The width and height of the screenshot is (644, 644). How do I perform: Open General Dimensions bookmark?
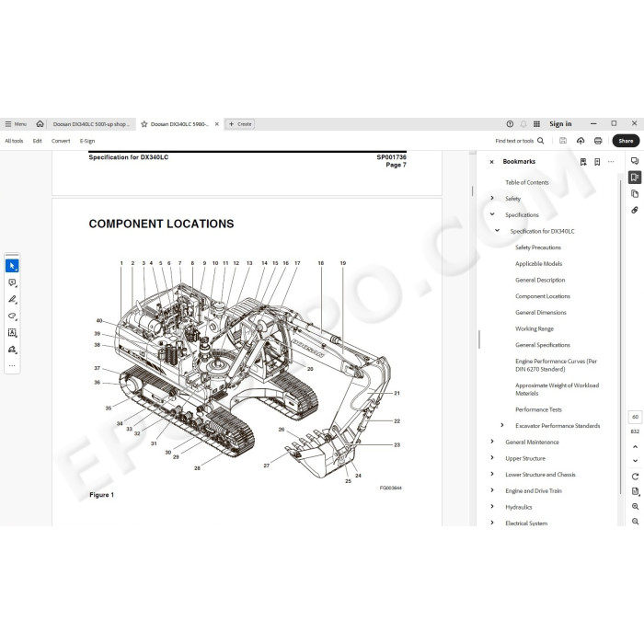(x=541, y=313)
